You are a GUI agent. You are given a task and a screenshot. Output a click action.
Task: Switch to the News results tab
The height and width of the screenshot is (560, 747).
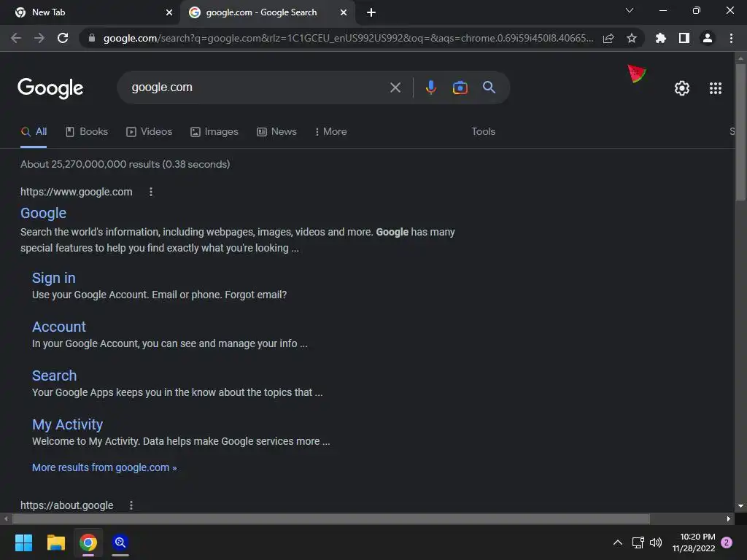pyautogui.click(x=276, y=132)
